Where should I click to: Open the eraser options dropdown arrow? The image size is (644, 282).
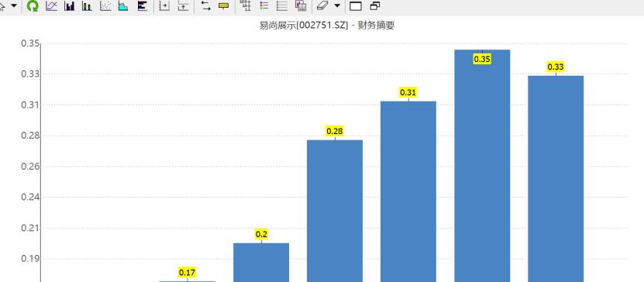tap(337, 5)
